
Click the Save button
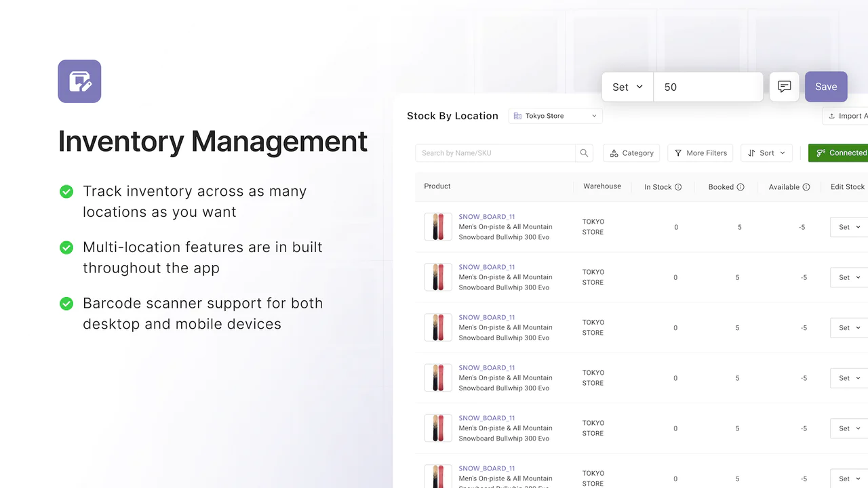[826, 87]
